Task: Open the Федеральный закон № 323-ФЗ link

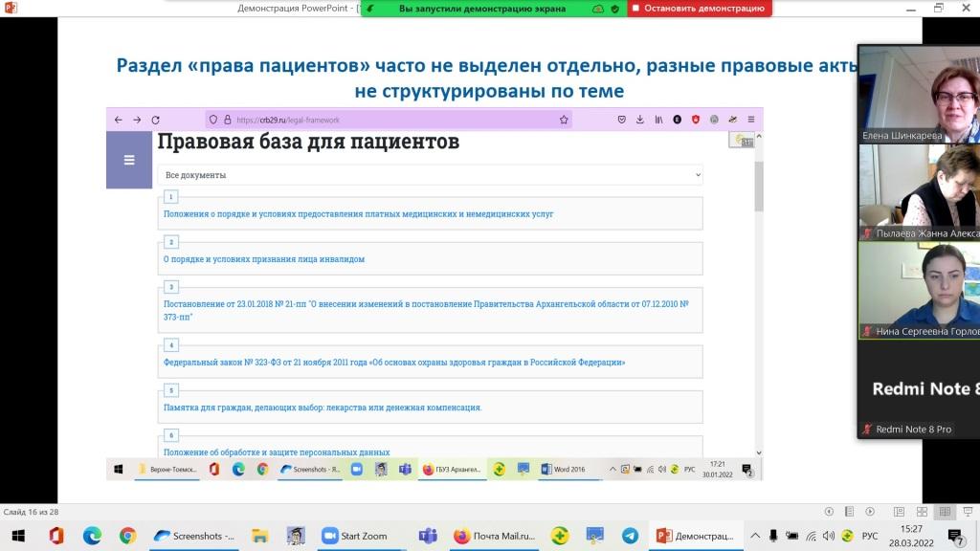Action: click(394, 363)
